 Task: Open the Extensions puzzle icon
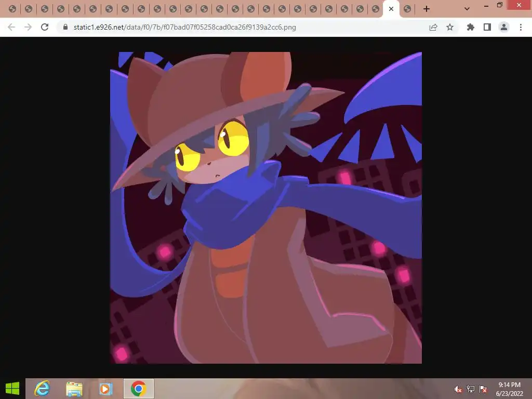pyautogui.click(x=470, y=27)
